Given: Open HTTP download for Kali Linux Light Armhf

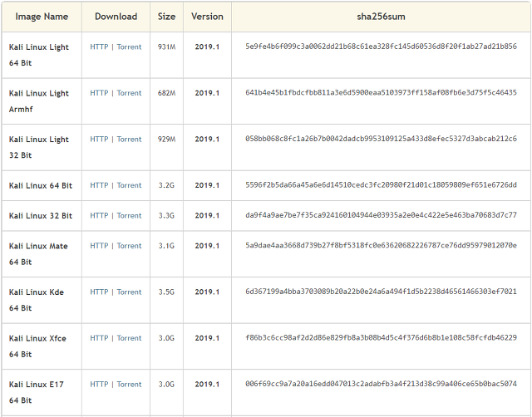Looking at the screenshot, I should point(99,93).
